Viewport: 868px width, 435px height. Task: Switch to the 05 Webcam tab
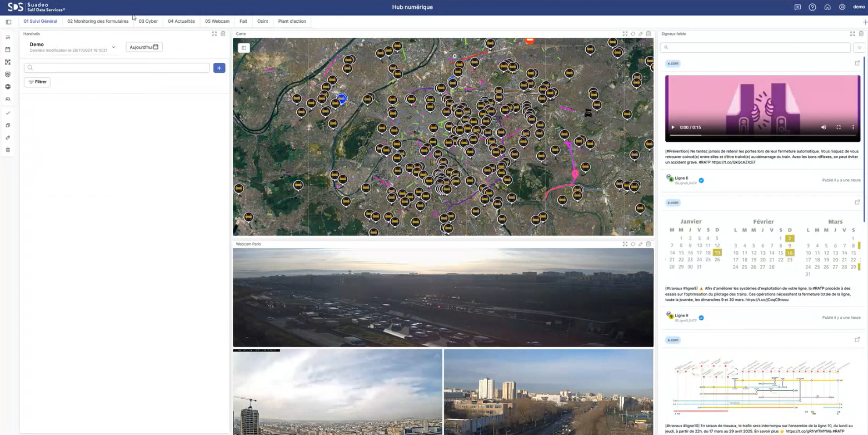[x=217, y=21]
